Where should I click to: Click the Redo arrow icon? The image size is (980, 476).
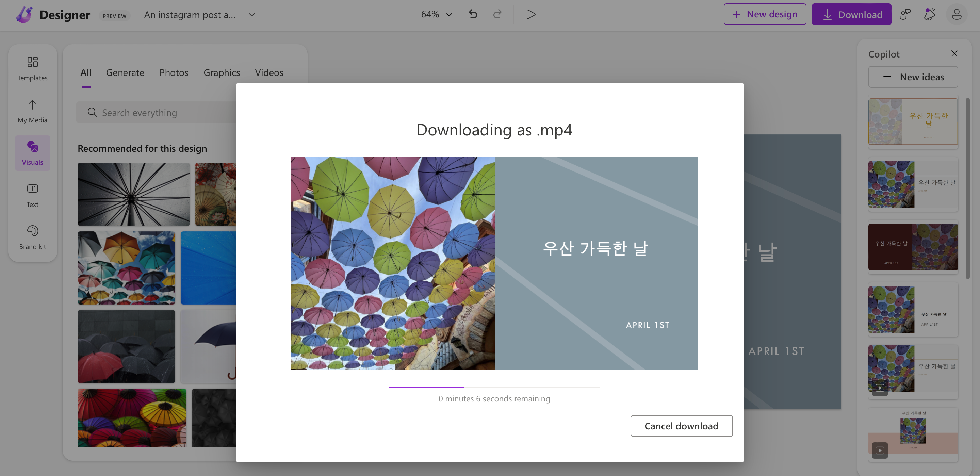tap(497, 14)
